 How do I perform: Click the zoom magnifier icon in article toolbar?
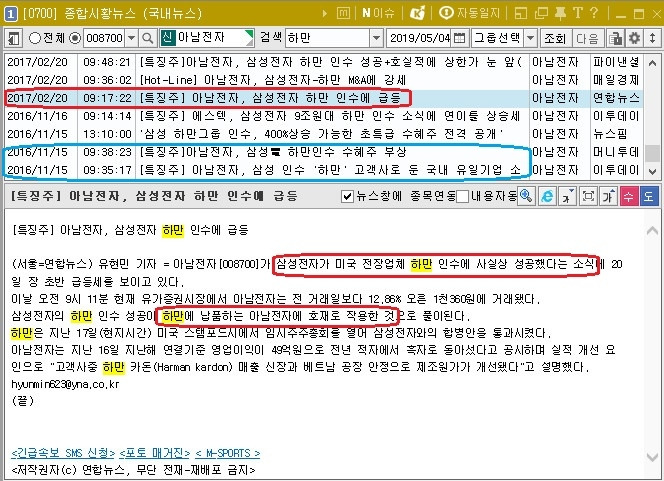pos(526,196)
